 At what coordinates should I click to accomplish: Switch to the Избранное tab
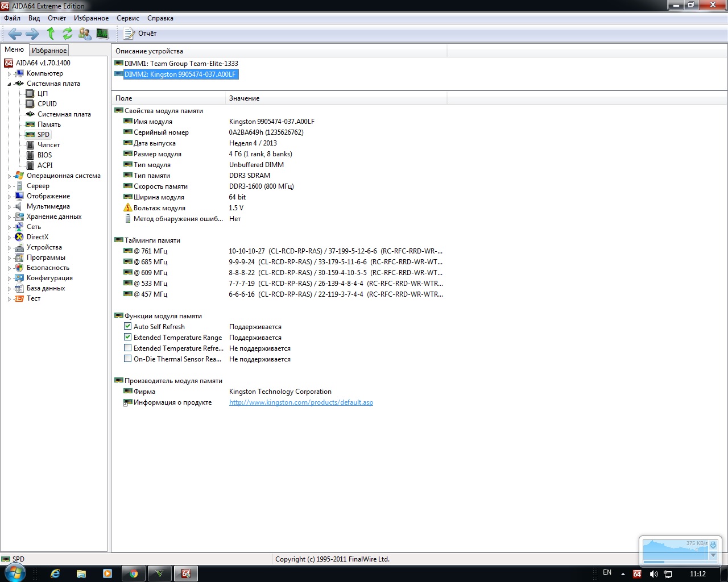click(49, 51)
